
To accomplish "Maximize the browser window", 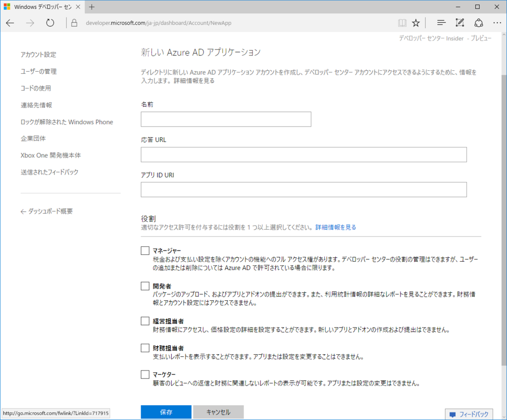I will tap(477, 7).
